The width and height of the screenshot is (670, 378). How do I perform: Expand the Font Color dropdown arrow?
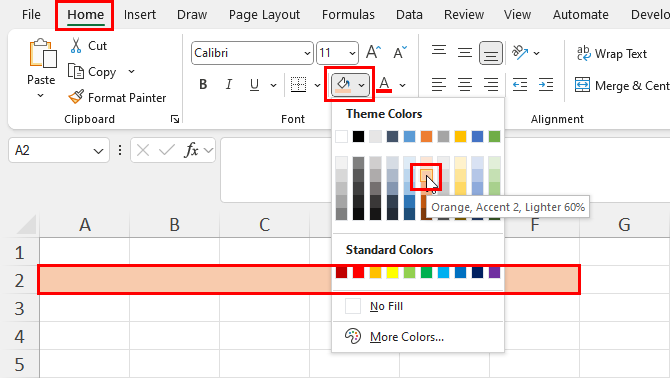point(403,85)
